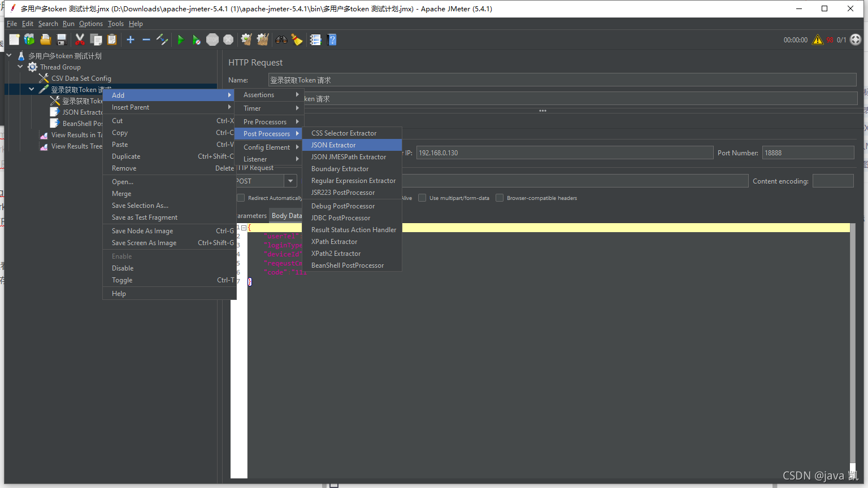868x488 pixels.
Task: Toggle Use multipart/form-data checkbox
Action: 422,198
